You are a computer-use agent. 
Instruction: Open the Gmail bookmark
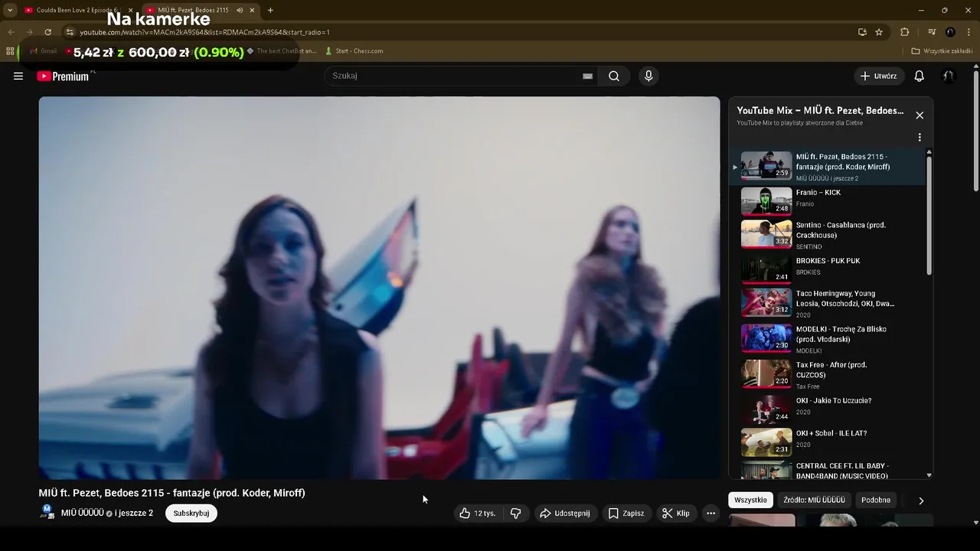click(43, 51)
